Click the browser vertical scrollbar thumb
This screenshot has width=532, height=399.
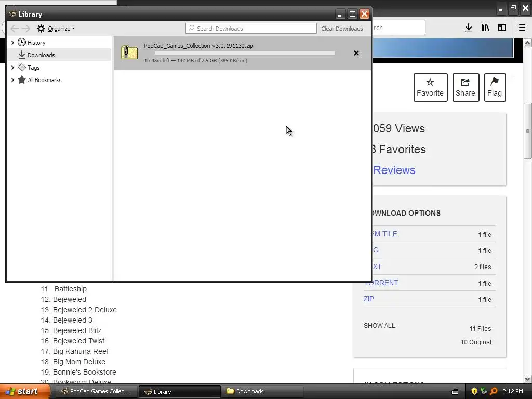(x=528, y=131)
